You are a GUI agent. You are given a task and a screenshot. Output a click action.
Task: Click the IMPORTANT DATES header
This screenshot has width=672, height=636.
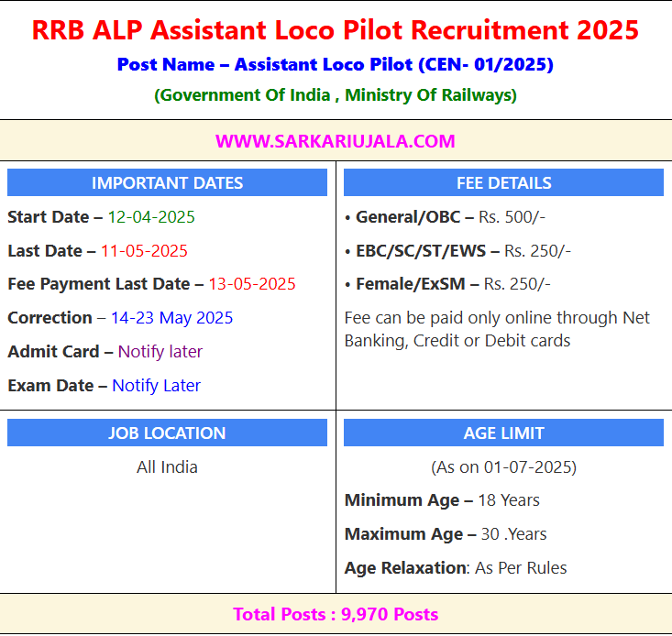click(167, 182)
